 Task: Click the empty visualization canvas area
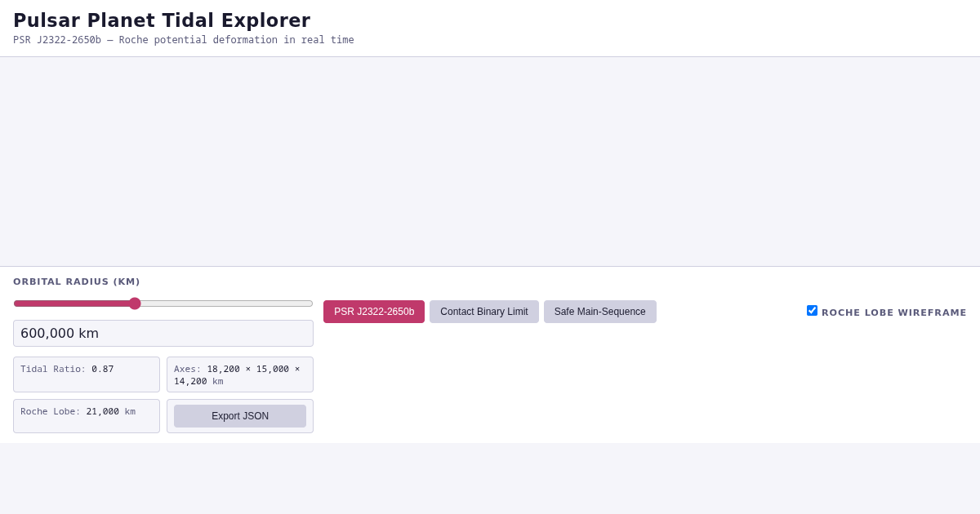490,162
